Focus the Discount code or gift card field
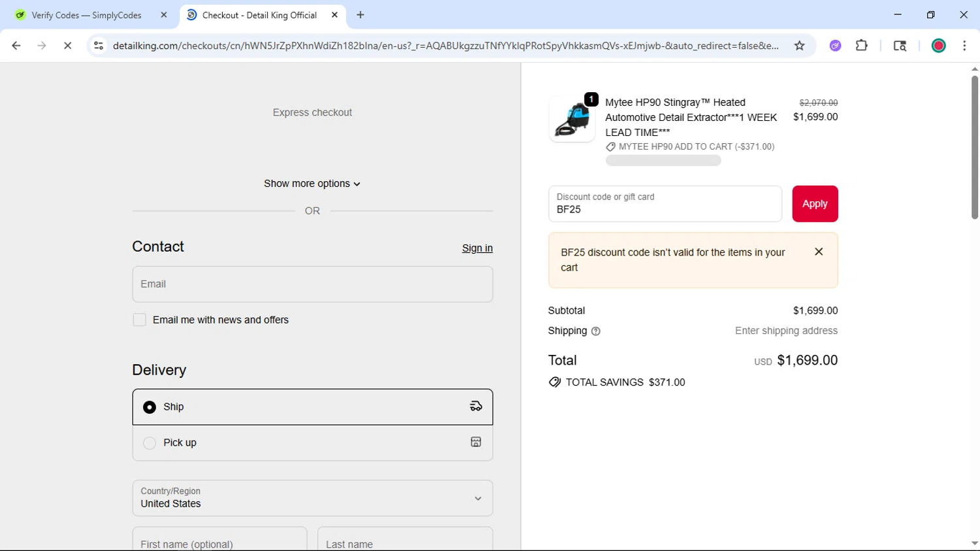The width and height of the screenshot is (980, 551). [x=664, y=204]
